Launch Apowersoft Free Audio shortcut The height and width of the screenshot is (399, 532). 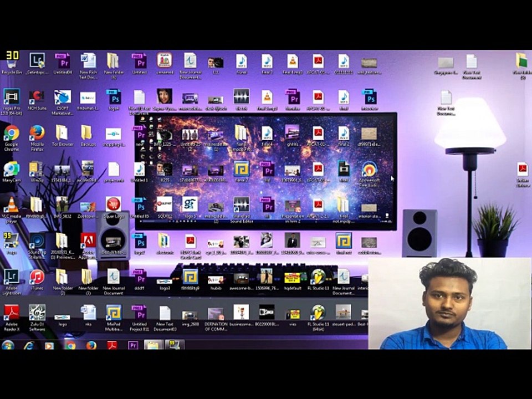click(369, 173)
